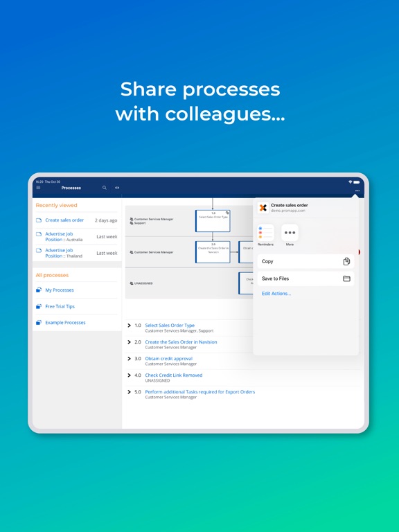
Task: Click the battery status icon
Action: (357, 182)
